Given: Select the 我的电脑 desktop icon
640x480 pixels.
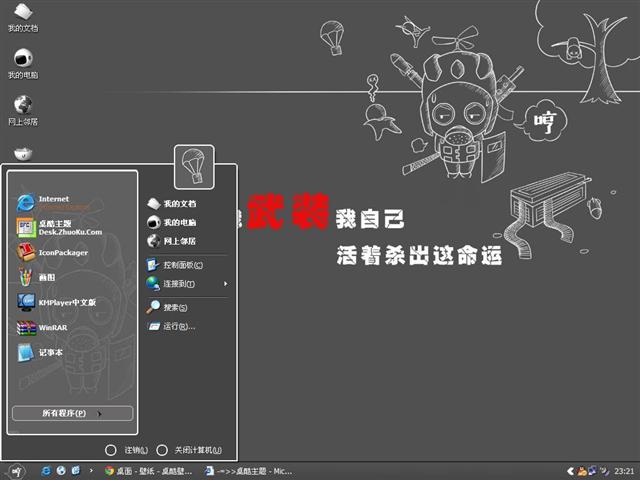Looking at the screenshot, I should (23, 63).
